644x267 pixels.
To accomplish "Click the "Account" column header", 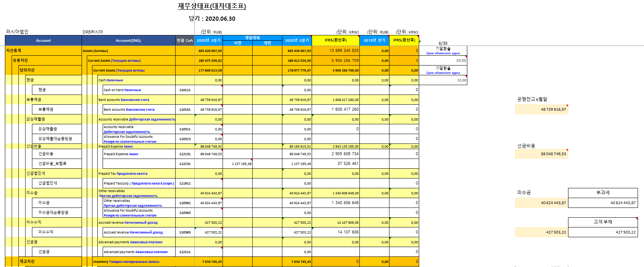I will tap(43, 41).
